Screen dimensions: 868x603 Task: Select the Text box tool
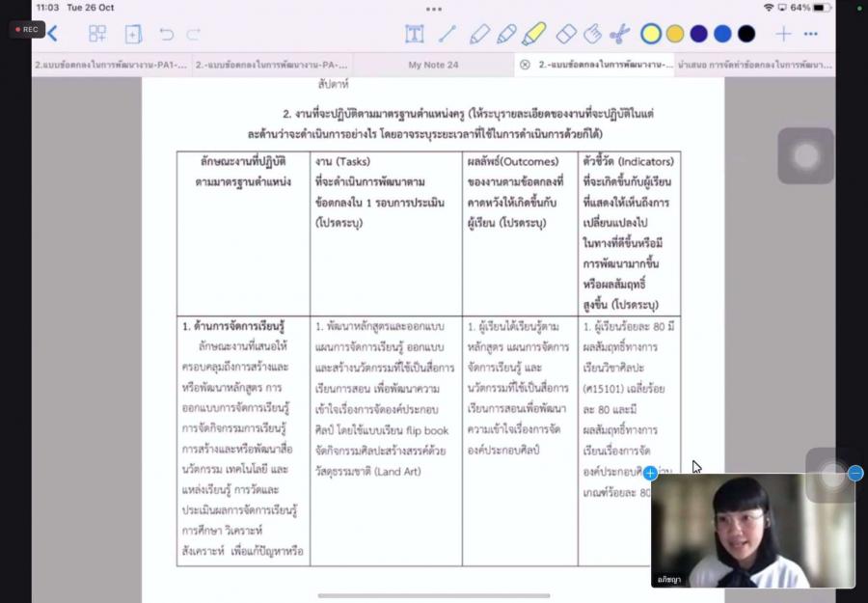(x=414, y=34)
